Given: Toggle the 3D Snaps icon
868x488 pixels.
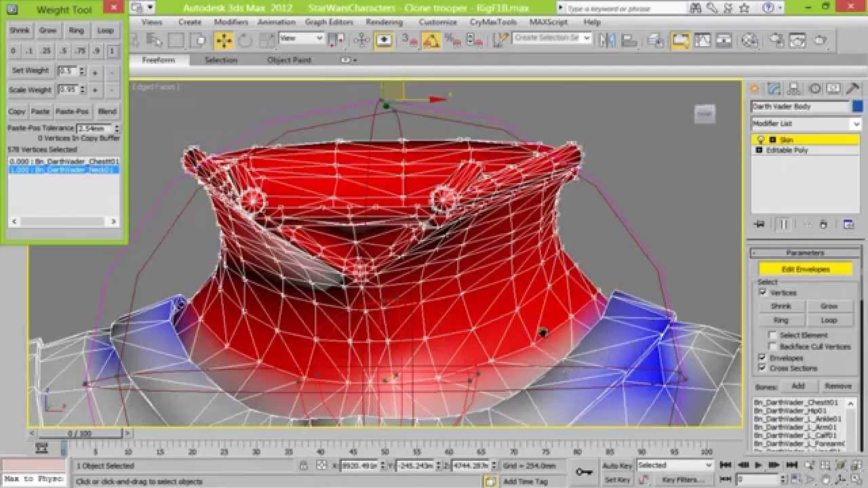Looking at the screenshot, I should tap(408, 41).
